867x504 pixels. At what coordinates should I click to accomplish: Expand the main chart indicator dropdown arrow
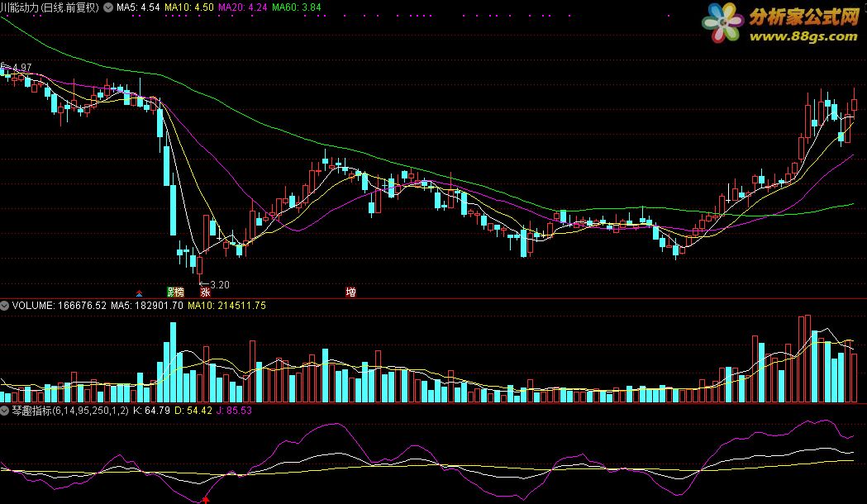coord(108,7)
